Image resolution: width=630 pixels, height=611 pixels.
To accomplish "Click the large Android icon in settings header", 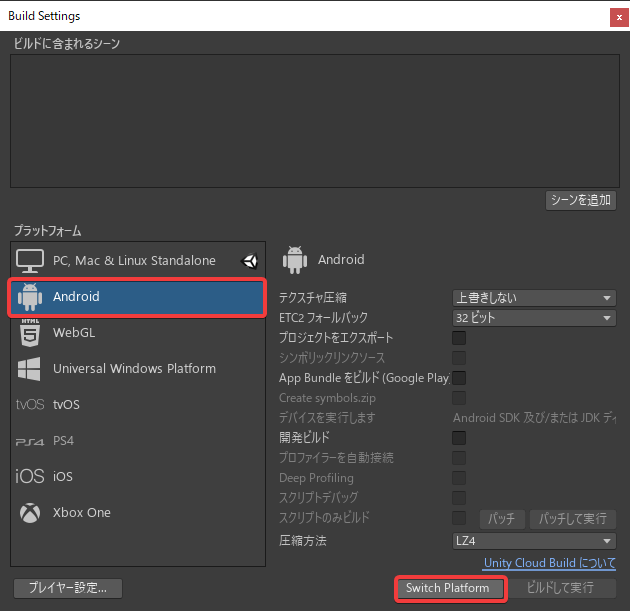I will [x=295, y=260].
